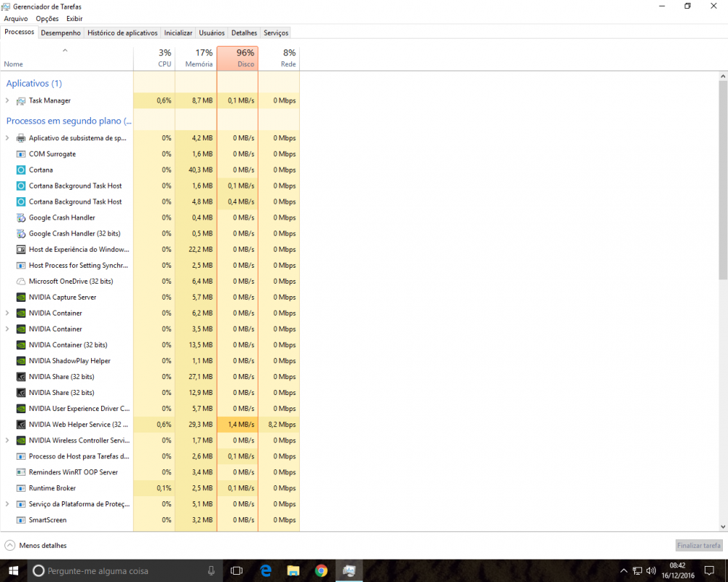Screen dimensions: 728x582
Task: Click the vertical scrollbar of process list
Action: click(x=722, y=182)
